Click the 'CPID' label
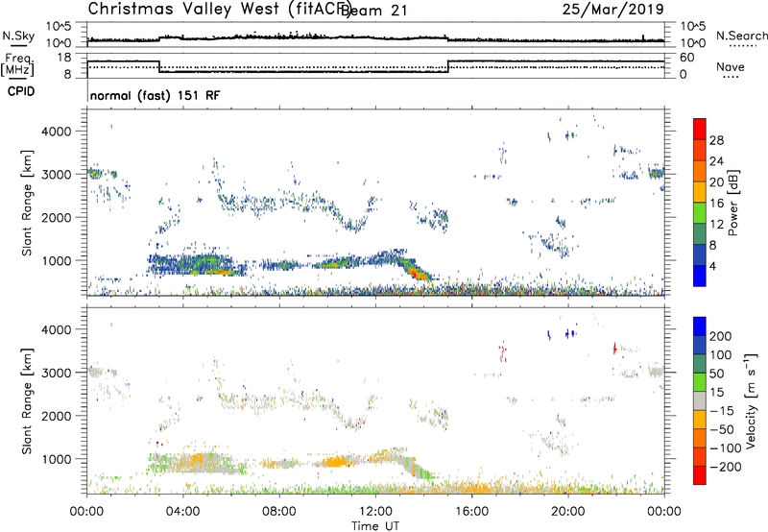The image size is (768, 532). (x=21, y=91)
